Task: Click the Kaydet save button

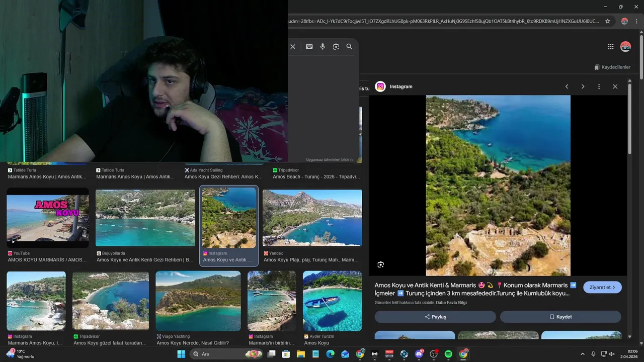Action: tap(560, 317)
